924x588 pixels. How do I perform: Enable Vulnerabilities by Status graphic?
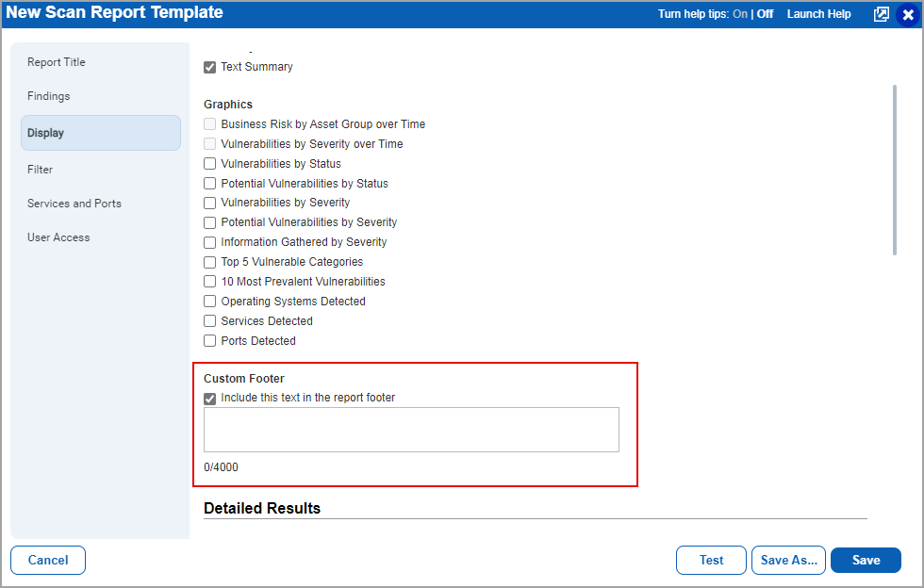coord(209,163)
